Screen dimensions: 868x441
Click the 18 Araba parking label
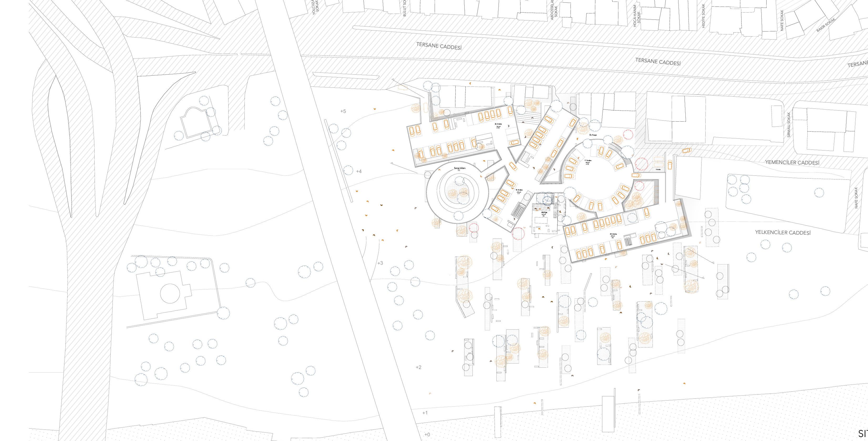pos(519,190)
